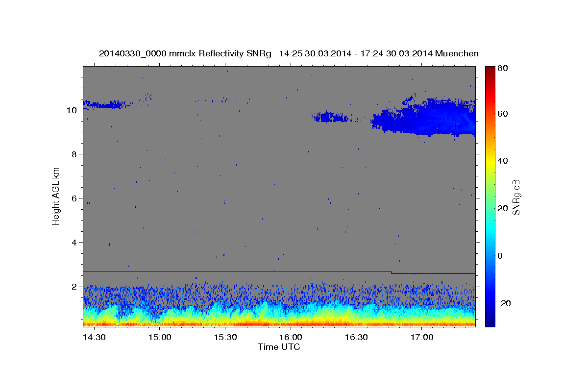Click the colorbar value 80

click(502, 68)
